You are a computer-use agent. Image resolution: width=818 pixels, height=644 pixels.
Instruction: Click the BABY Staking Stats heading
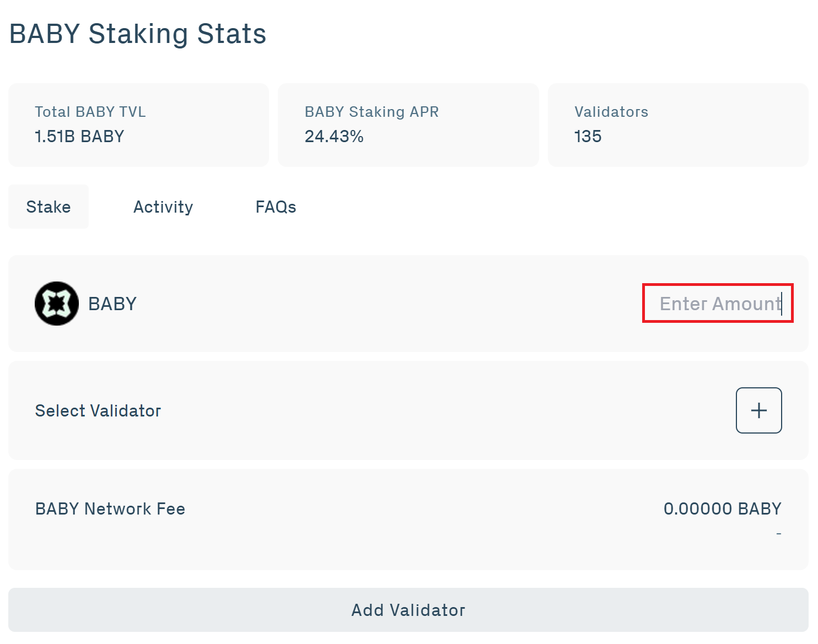pyautogui.click(x=137, y=34)
